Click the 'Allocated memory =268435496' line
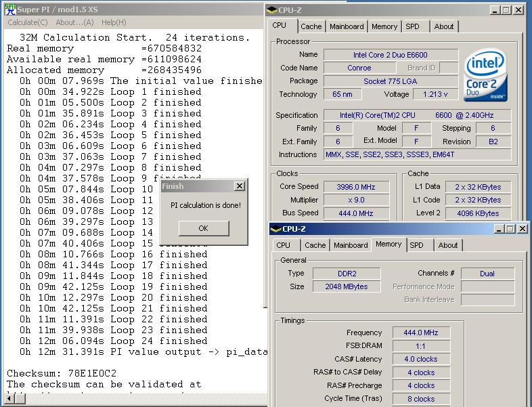 (104, 70)
